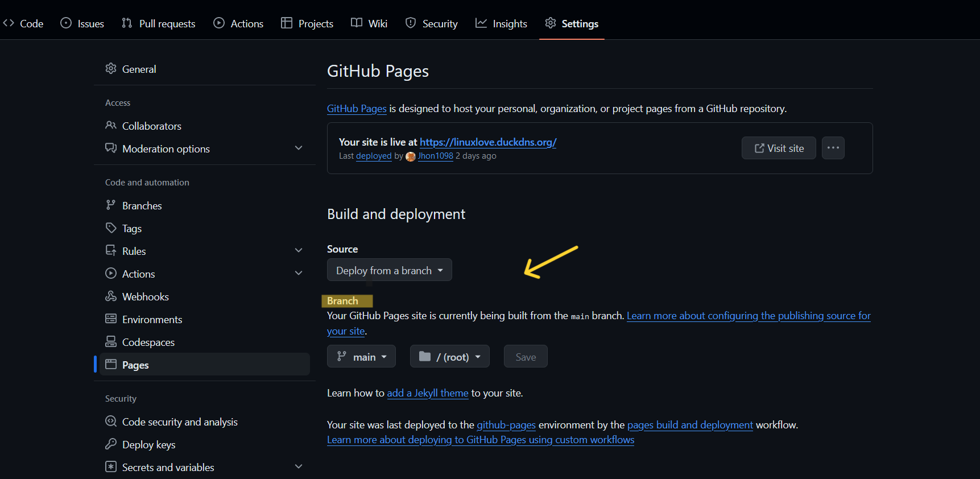The height and width of the screenshot is (479, 980).
Task: Click the Save button
Action: [x=526, y=357]
